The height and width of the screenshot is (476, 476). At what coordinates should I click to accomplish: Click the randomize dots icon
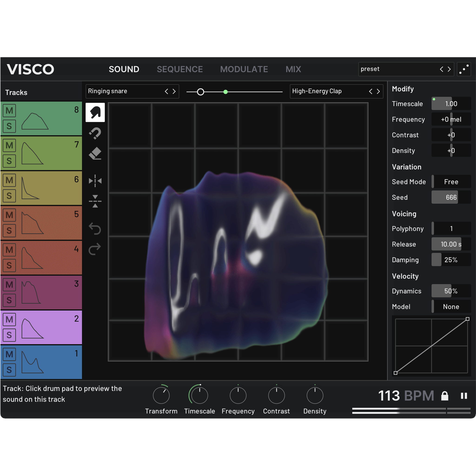tap(464, 69)
